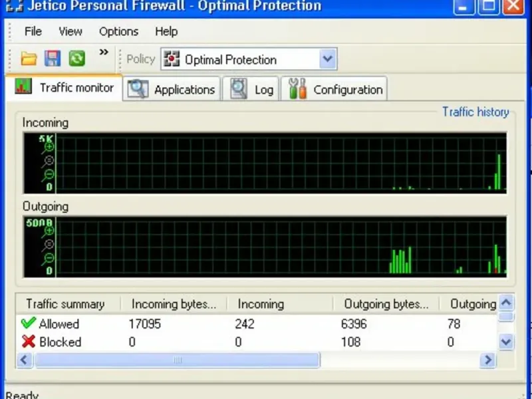Click the Log magnifier icon
Viewport: 532px width, 399px height.
pos(239,89)
